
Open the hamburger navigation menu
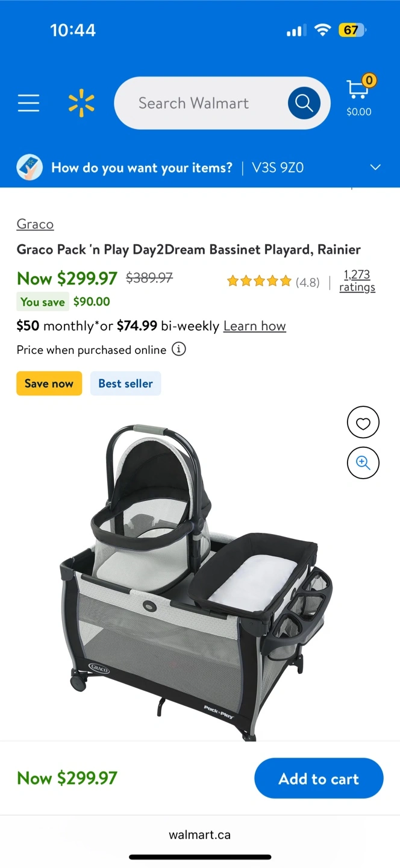pos(28,103)
